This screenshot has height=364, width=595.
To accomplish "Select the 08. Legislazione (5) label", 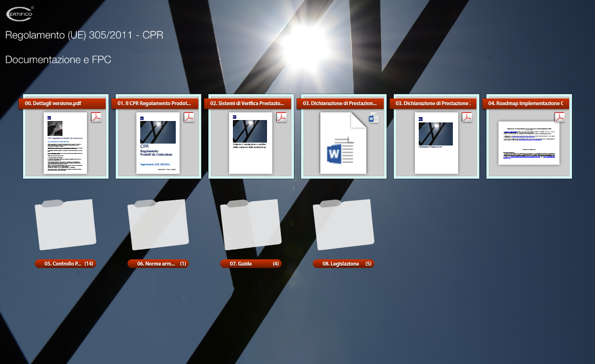I will point(343,264).
